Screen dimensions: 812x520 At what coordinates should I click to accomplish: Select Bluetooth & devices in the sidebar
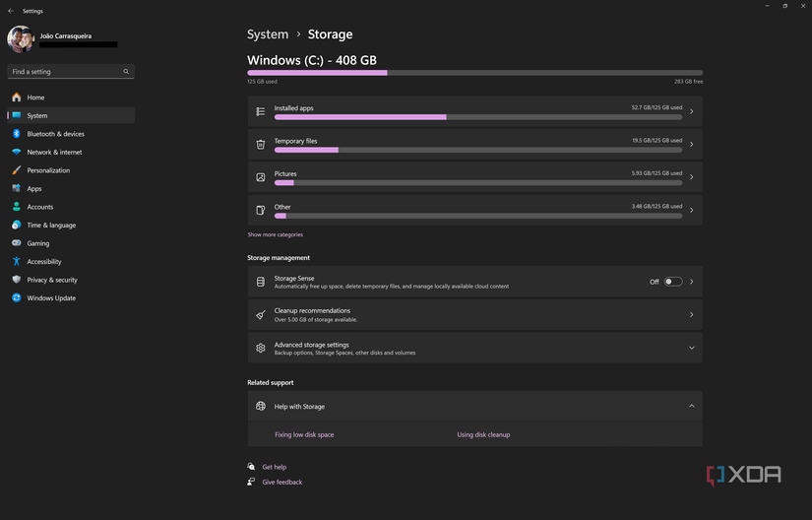[71, 134]
